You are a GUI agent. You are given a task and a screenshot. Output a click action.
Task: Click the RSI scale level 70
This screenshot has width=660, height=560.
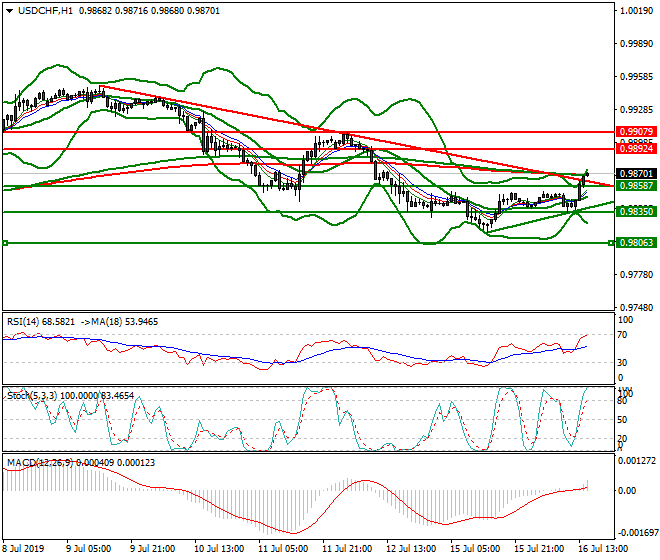tap(622, 335)
